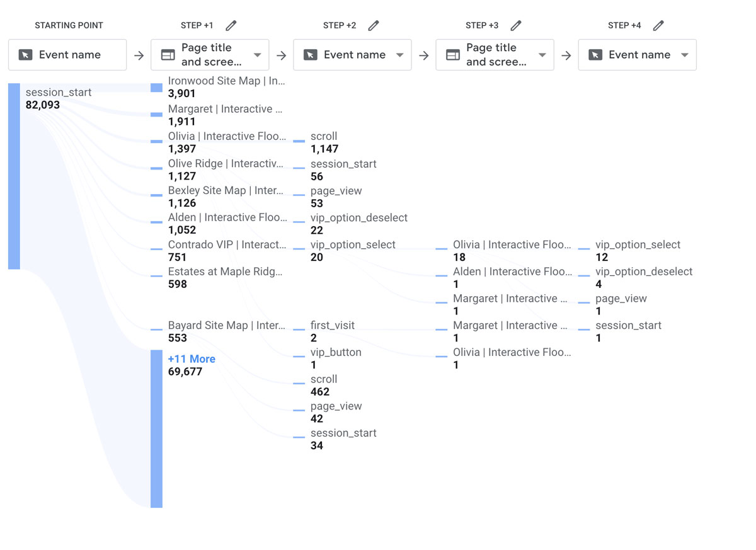Open Step +4 Event name dropdown

click(x=637, y=55)
